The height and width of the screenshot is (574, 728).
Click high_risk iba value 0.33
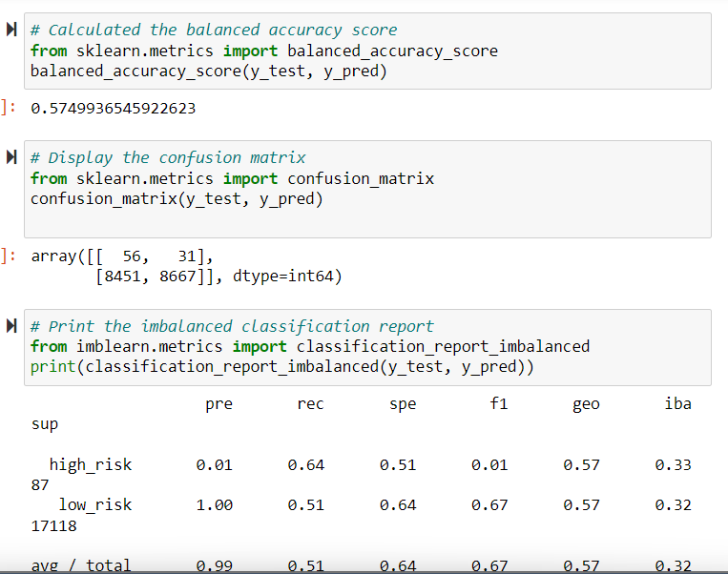tap(674, 464)
